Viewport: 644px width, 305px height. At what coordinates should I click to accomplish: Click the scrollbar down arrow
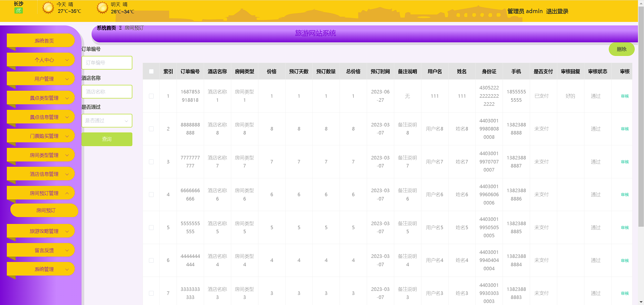pos(641,302)
